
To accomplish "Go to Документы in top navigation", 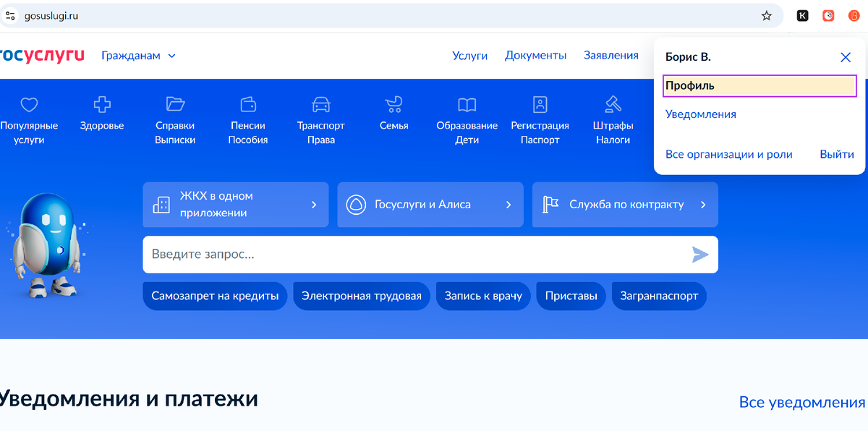I will 536,56.
